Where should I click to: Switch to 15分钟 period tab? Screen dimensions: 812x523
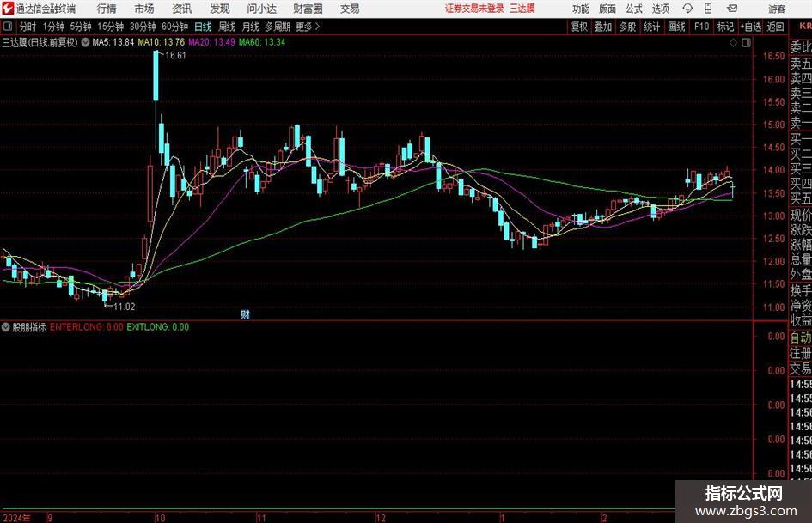pyautogui.click(x=110, y=27)
